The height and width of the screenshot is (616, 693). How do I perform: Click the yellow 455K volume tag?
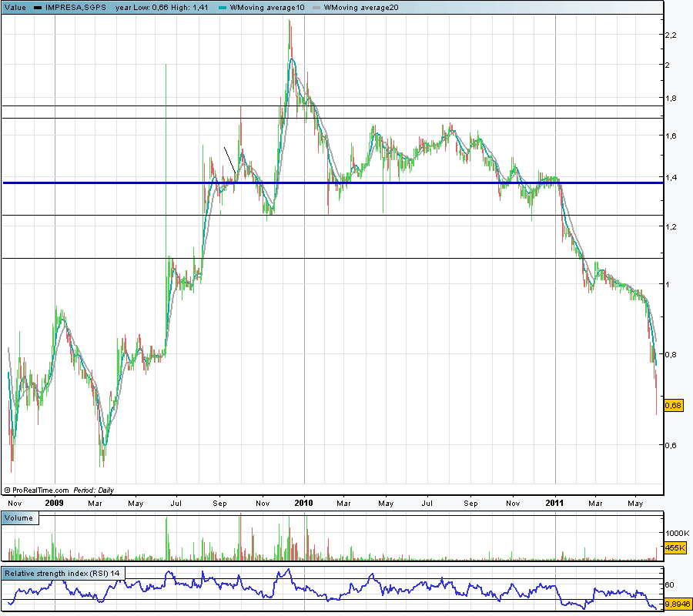pos(675,548)
